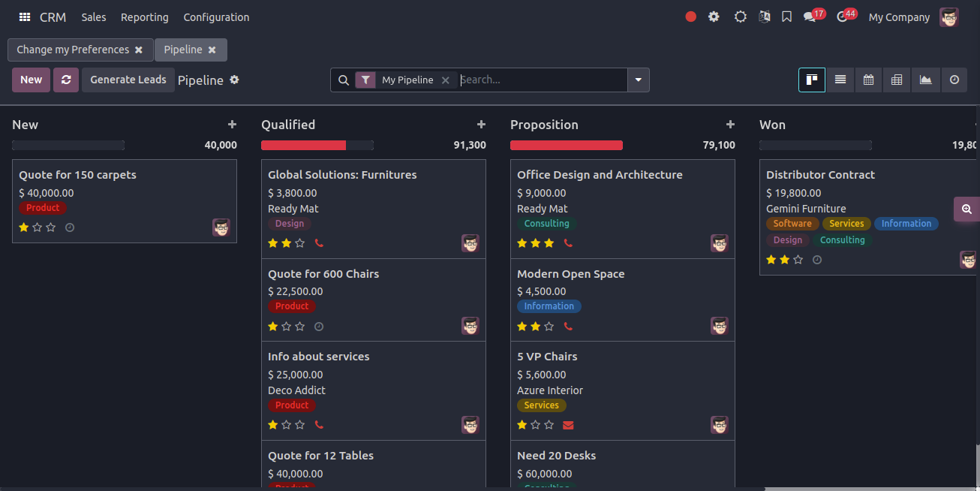
Task: Quick add lead in Qualified column
Action: coord(481,125)
